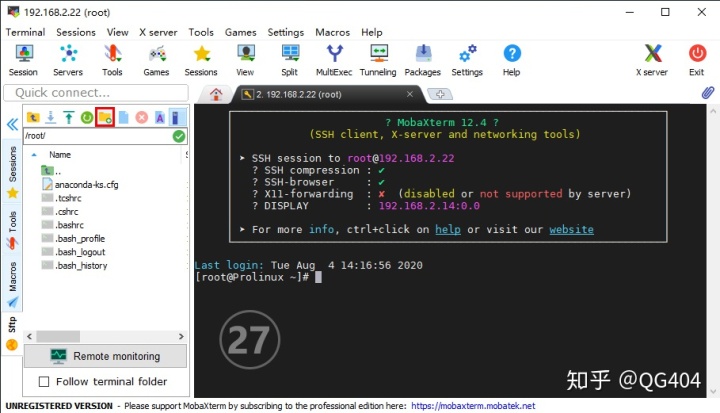Click the Tools toolbar icon
This screenshot has height=413, width=720.
point(112,60)
